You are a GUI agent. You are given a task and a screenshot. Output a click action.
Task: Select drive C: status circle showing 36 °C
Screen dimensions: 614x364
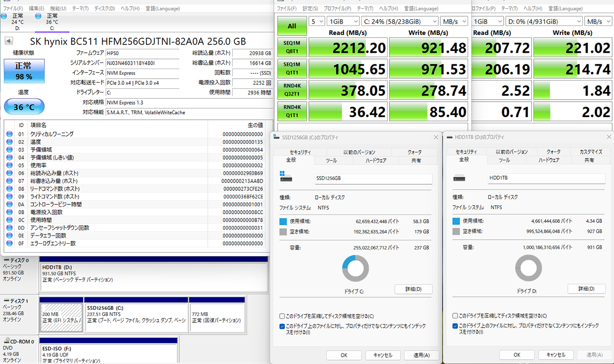pyautogui.click(x=38, y=16)
